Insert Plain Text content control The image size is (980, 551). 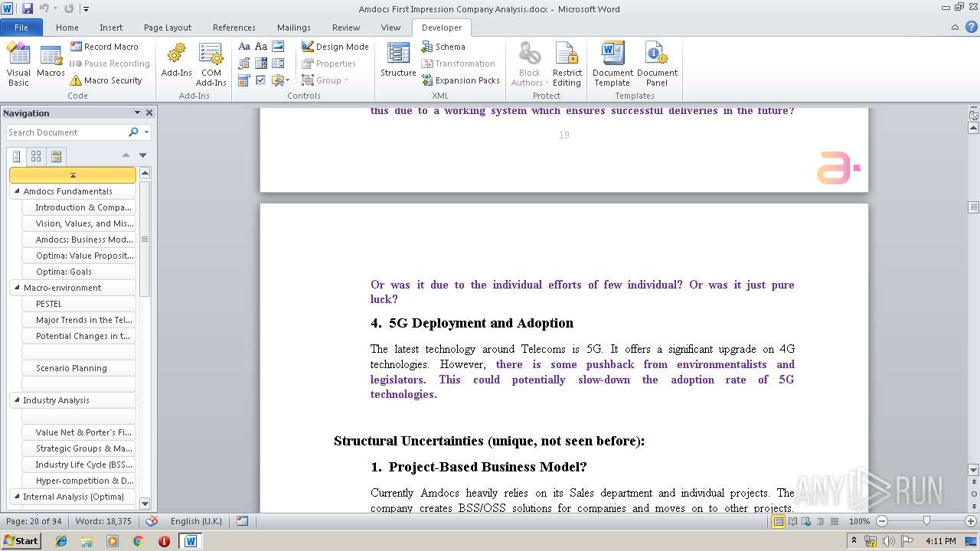261,47
